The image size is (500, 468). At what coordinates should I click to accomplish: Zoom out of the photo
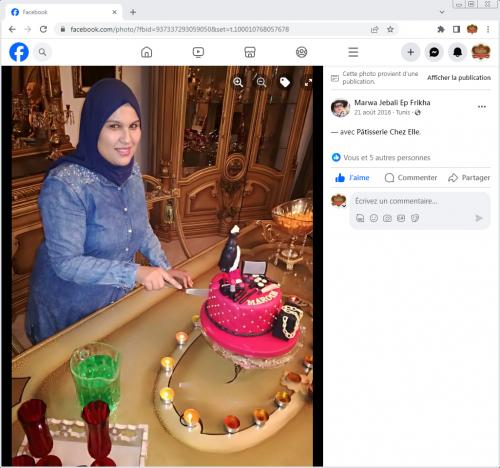(261, 82)
